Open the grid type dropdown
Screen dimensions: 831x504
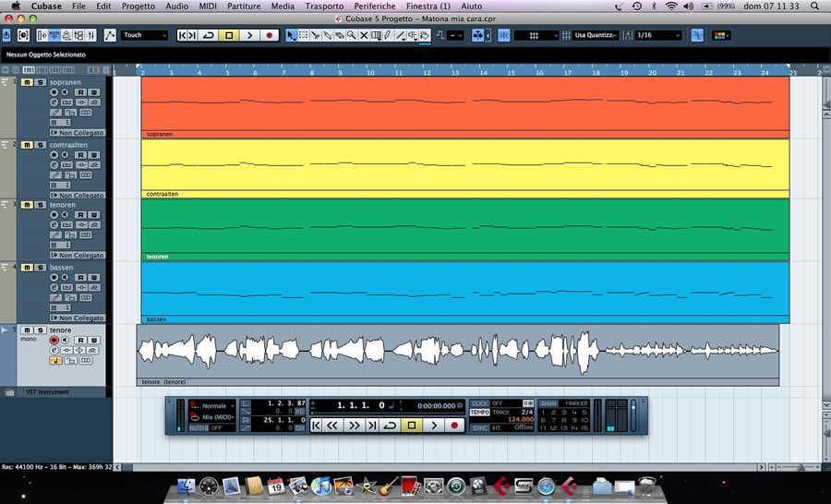[536, 35]
